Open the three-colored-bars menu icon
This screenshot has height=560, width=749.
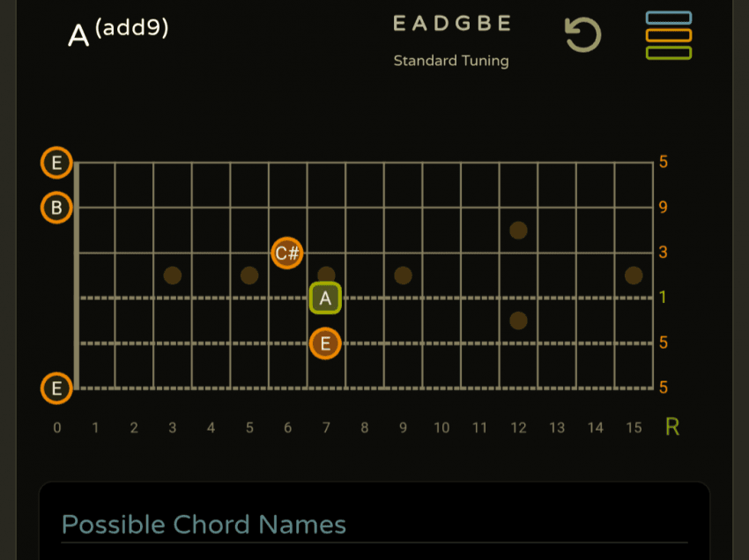point(668,35)
